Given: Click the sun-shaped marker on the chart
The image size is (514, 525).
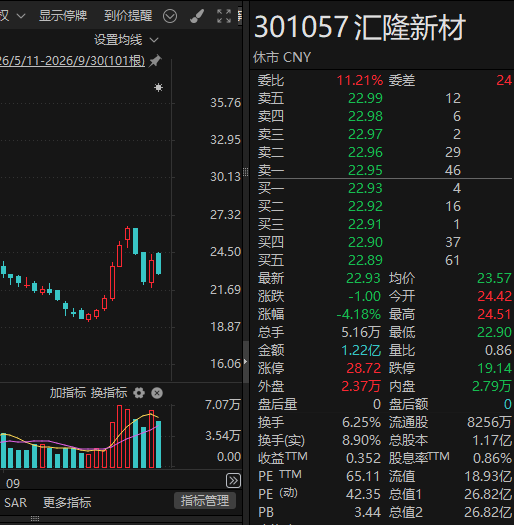Looking at the screenshot, I should click(x=158, y=88).
